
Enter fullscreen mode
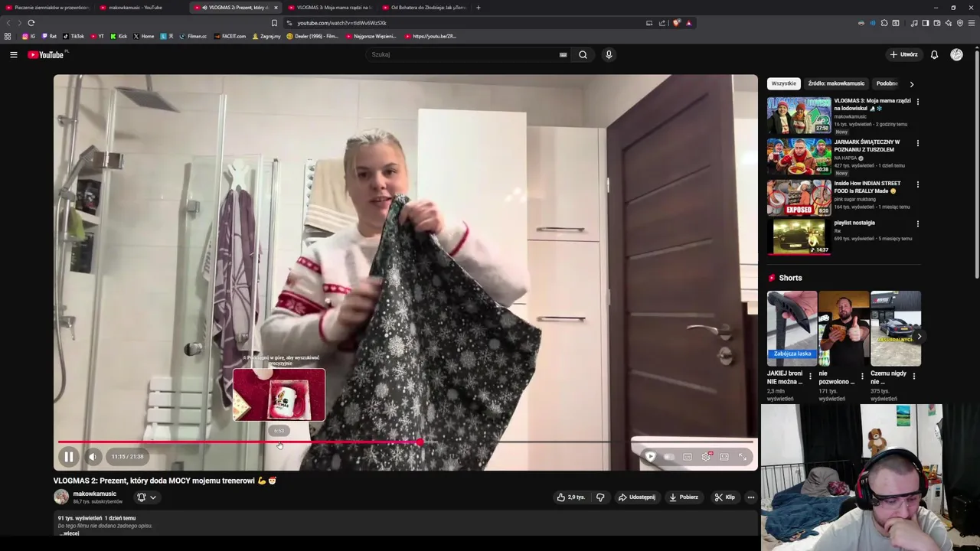coord(743,457)
